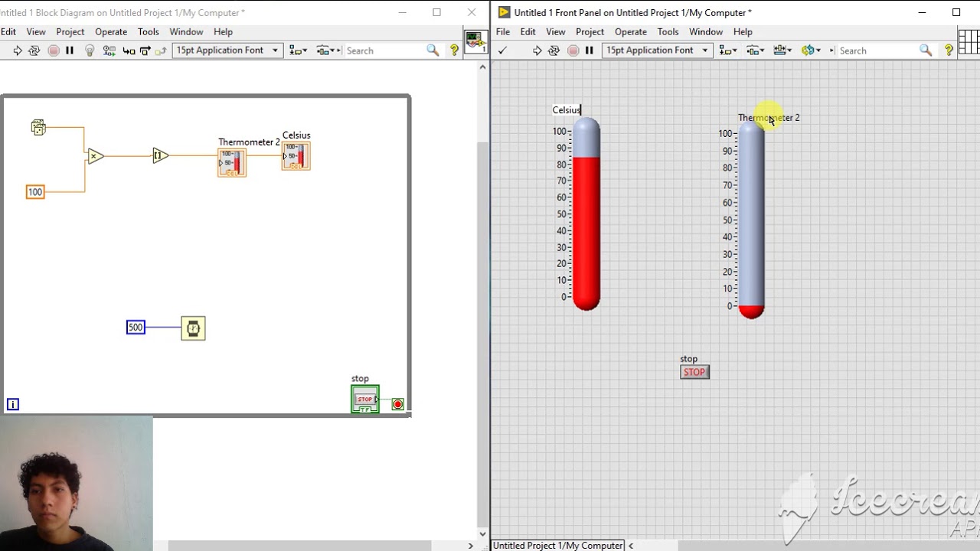
Task: Click Step Over in Block Diagram toolbar
Action: click(x=145, y=51)
